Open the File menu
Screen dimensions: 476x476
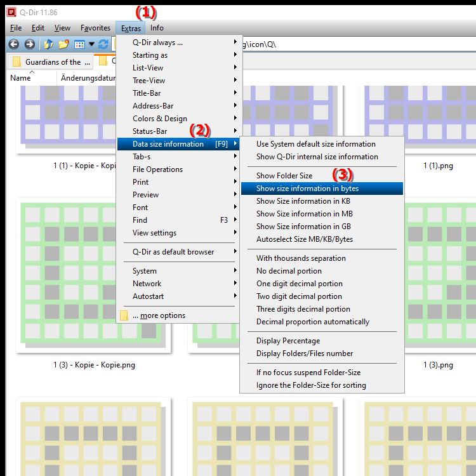(16, 28)
